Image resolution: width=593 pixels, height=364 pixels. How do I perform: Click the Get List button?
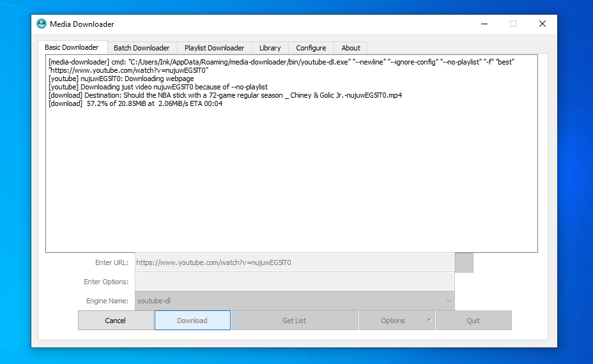tap(294, 321)
